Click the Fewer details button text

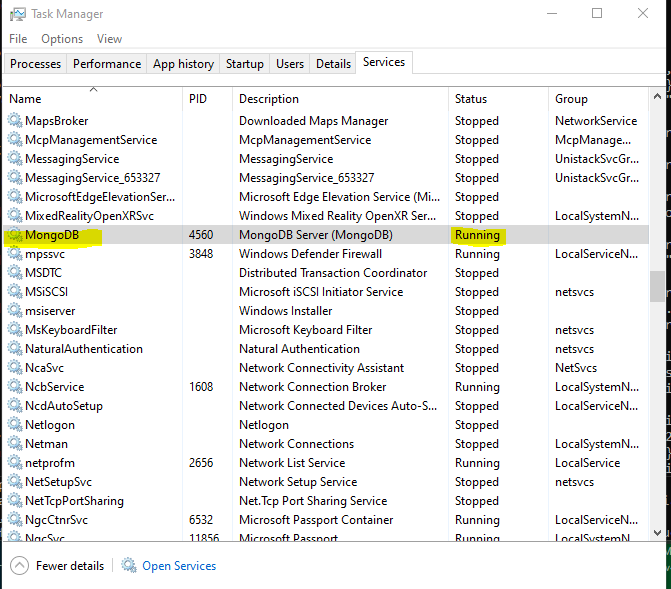point(70,566)
